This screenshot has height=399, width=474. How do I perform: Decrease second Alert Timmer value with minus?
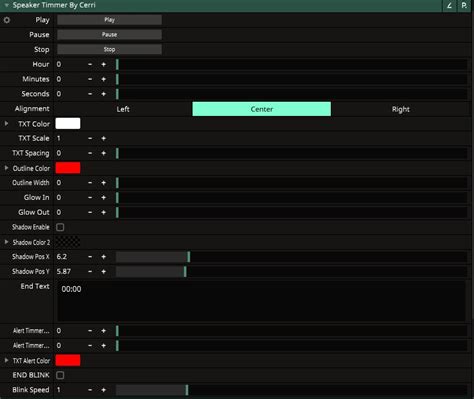pos(90,346)
